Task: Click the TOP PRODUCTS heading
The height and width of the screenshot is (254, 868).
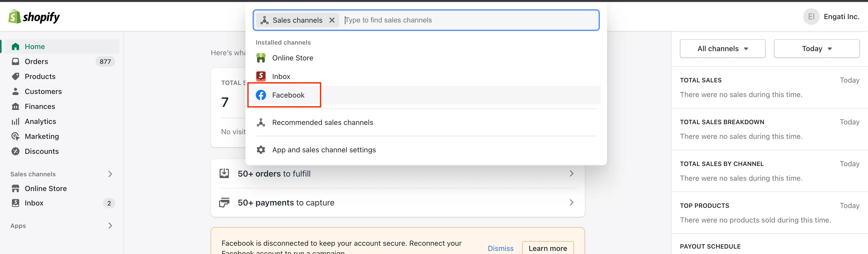Action: (x=704, y=205)
